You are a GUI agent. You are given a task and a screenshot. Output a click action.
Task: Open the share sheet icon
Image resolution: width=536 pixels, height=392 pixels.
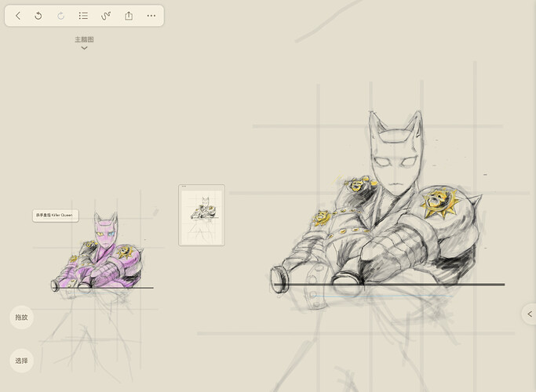pyautogui.click(x=129, y=16)
